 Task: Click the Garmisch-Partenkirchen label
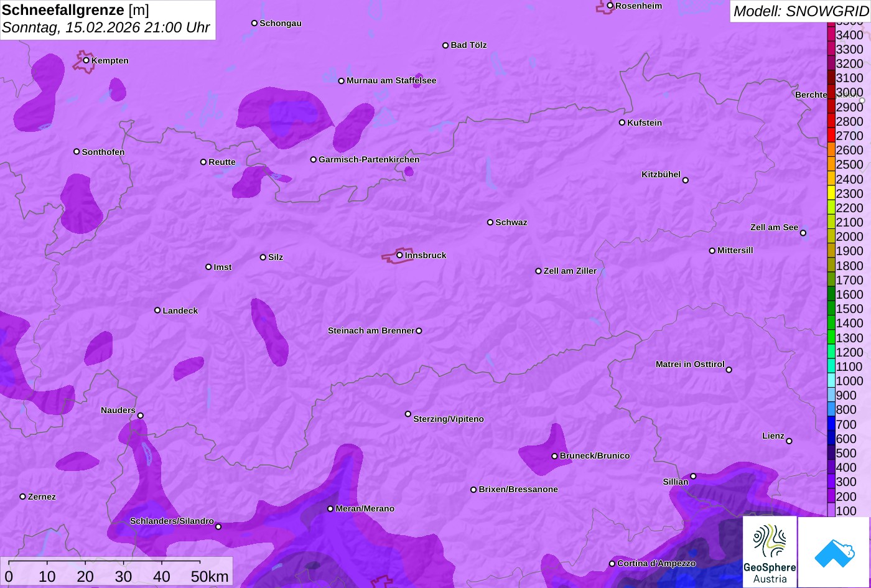[369, 159]
